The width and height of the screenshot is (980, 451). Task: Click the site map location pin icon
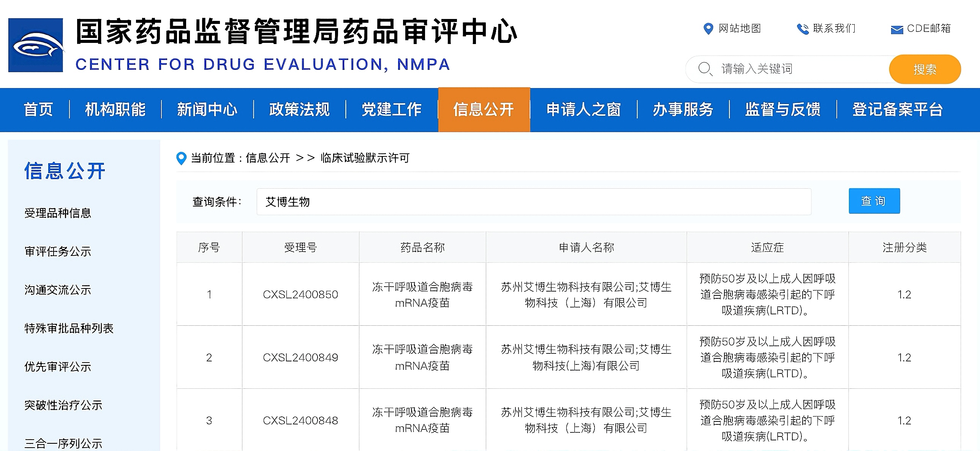point(708,29)
